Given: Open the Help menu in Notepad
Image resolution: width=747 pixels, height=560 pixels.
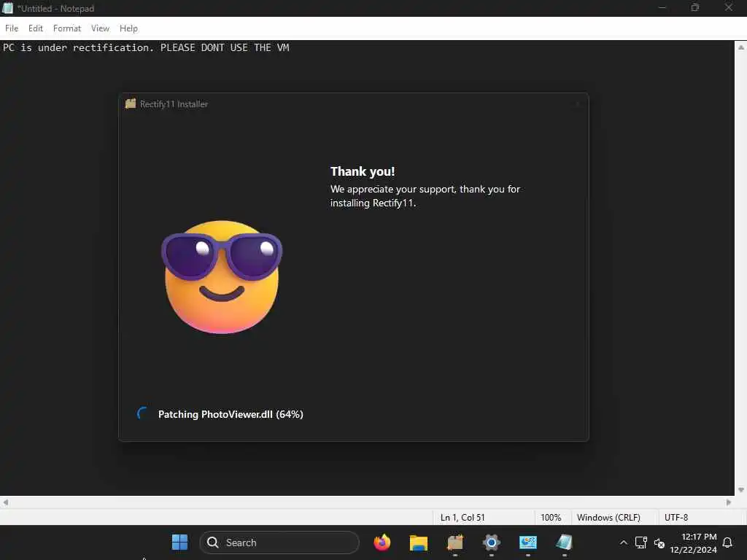Looking at the screenshot, I should pyautogui.click(x=128, y=28).
